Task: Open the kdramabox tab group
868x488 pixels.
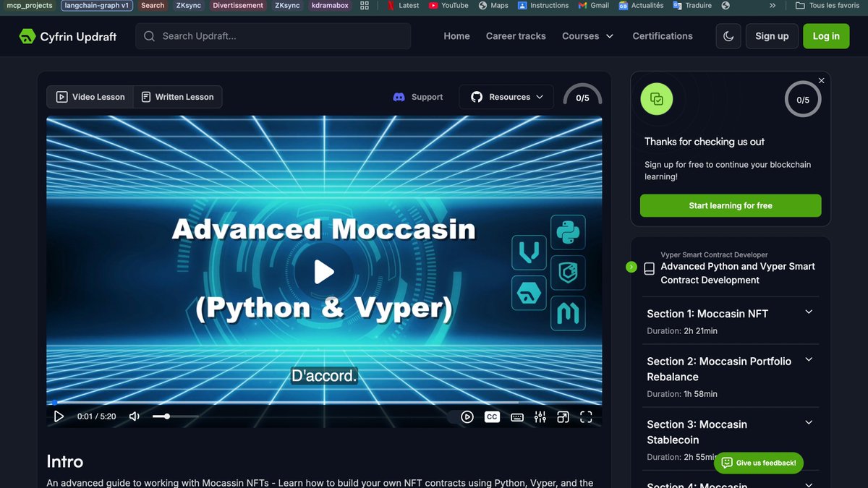Action: tap(330, 5)
